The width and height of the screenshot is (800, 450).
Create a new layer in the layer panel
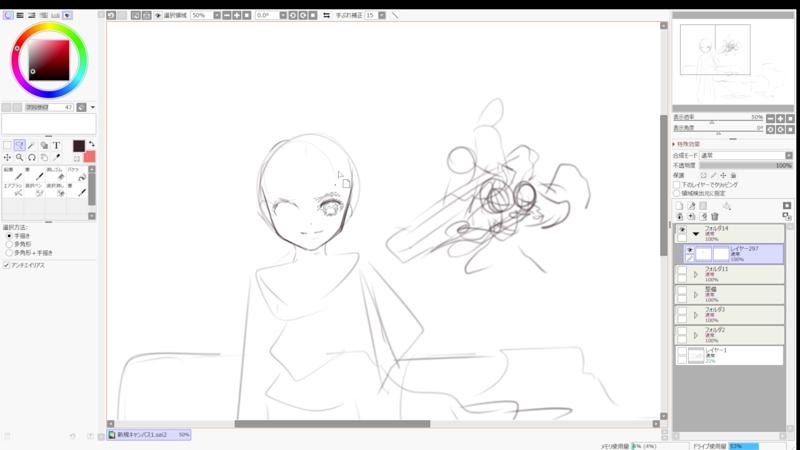tap(680, 205)
